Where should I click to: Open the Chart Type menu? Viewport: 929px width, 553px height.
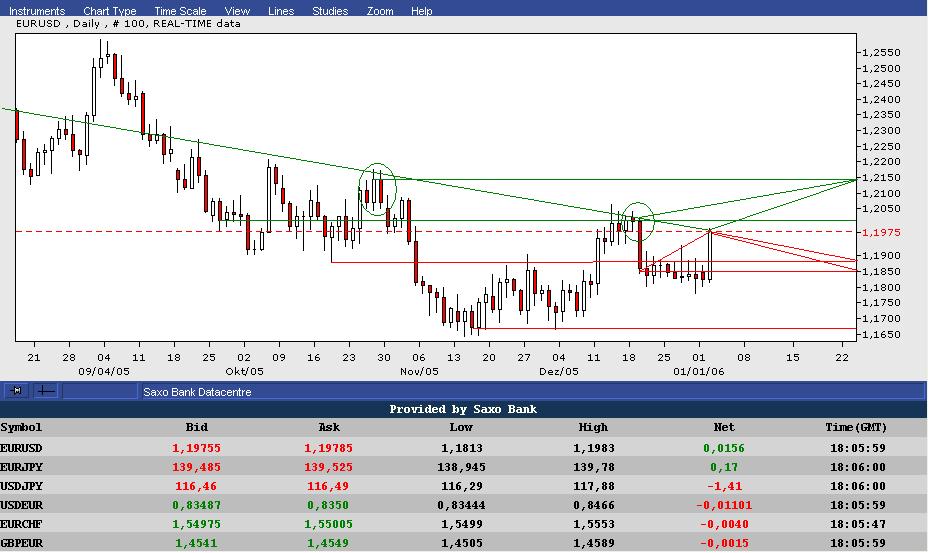pos(110,11)
